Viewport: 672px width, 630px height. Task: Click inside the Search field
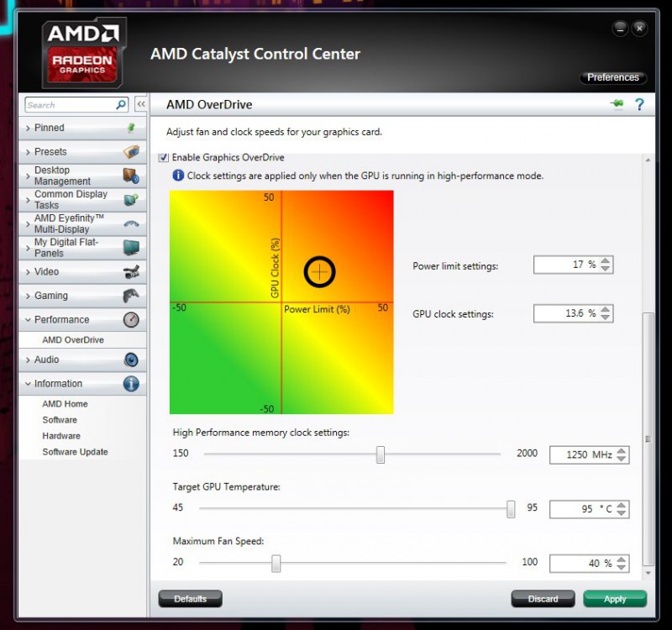[71, 104]
